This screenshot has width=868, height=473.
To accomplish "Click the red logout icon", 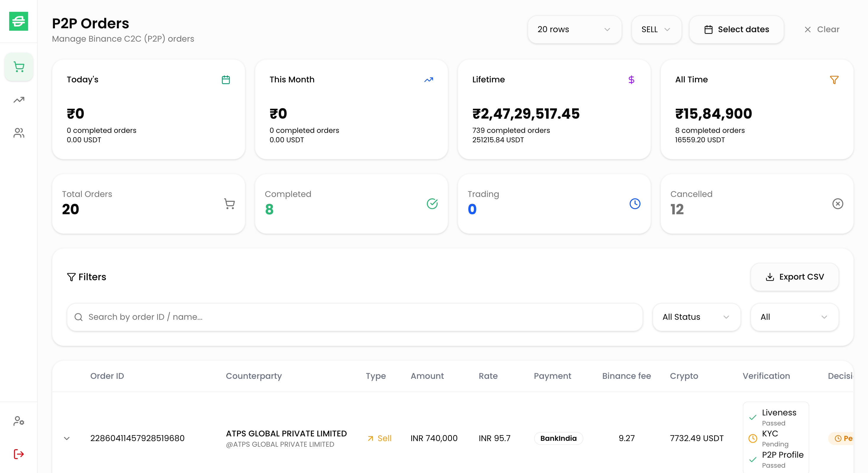I will pyautogui.click(x=19, y=454).
